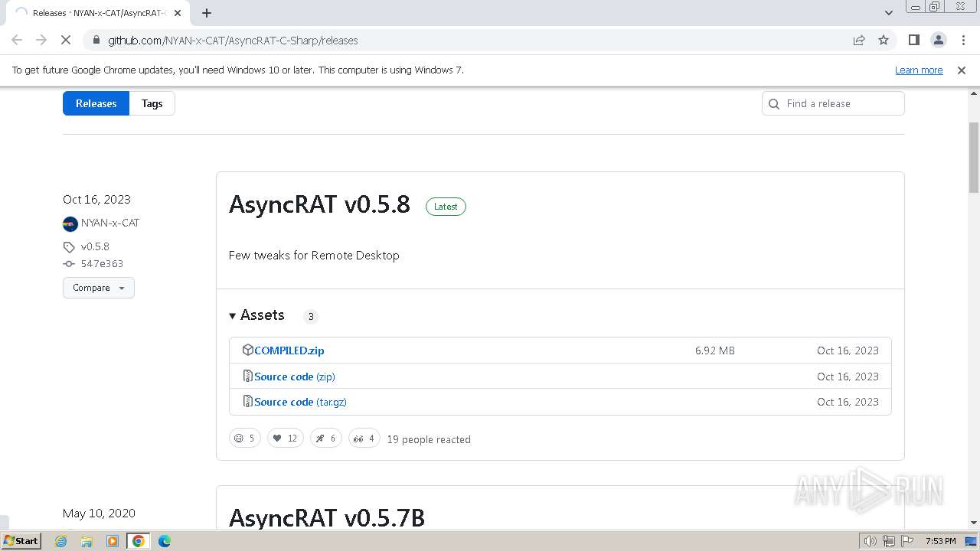Click the 6.92 MB file size text
The width and height of the screenshot is (980, 551).
coord(715,350)
